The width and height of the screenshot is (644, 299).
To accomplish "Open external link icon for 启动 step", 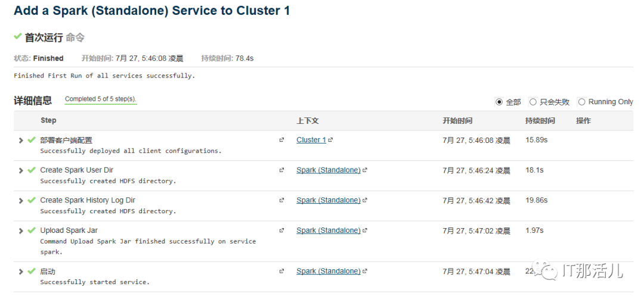I will point(281,272).
